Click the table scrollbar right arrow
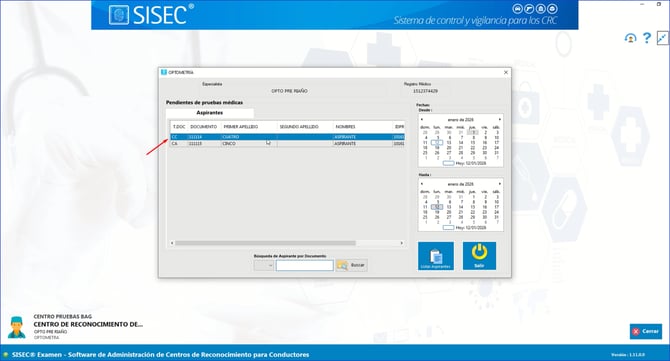Image resolution: width=670 pixels, height=361 pixels. tap(402, 243)
